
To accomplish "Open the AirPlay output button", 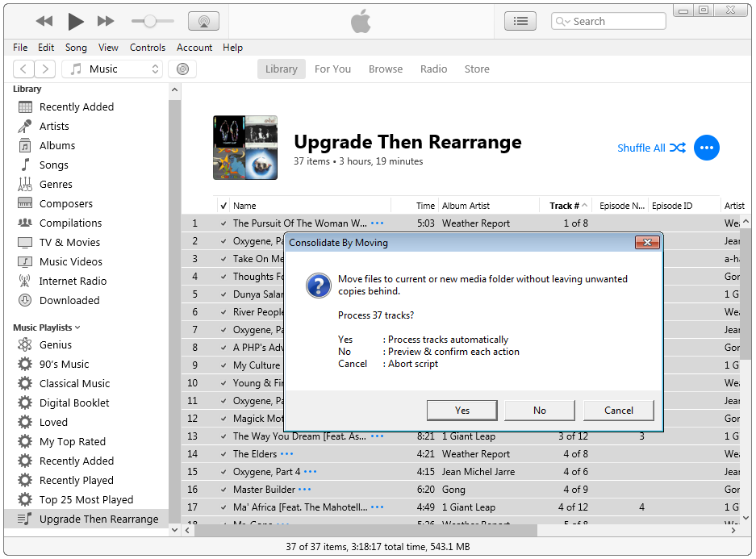I will (x=203, y=21).
